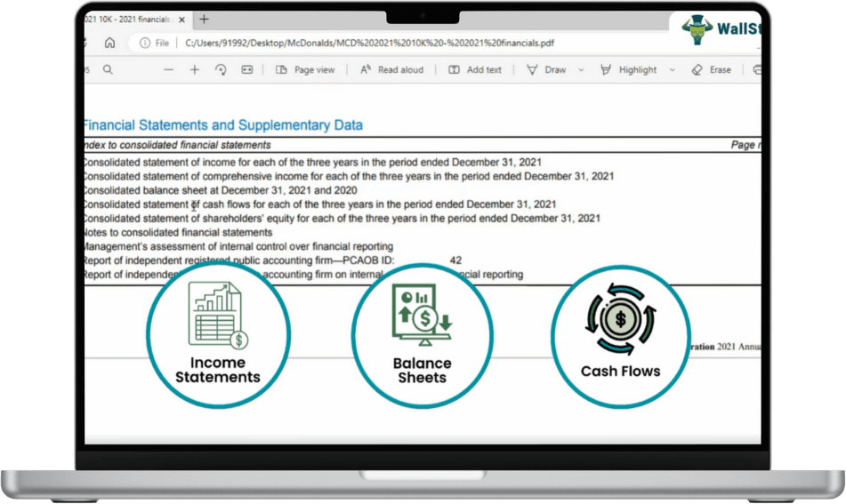Expand the Draw options dropdown arrow

(x=581, y=69)
